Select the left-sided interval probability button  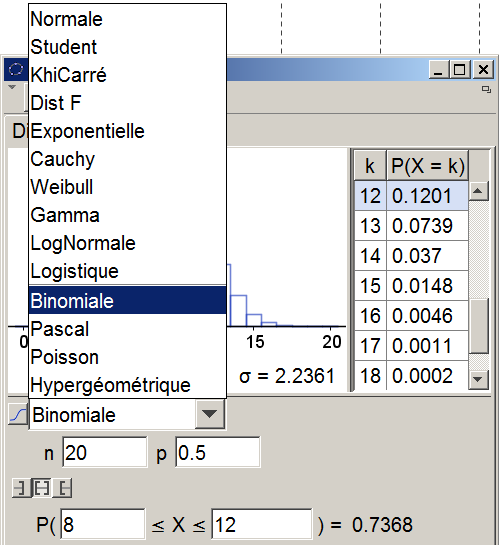(21, 489)
